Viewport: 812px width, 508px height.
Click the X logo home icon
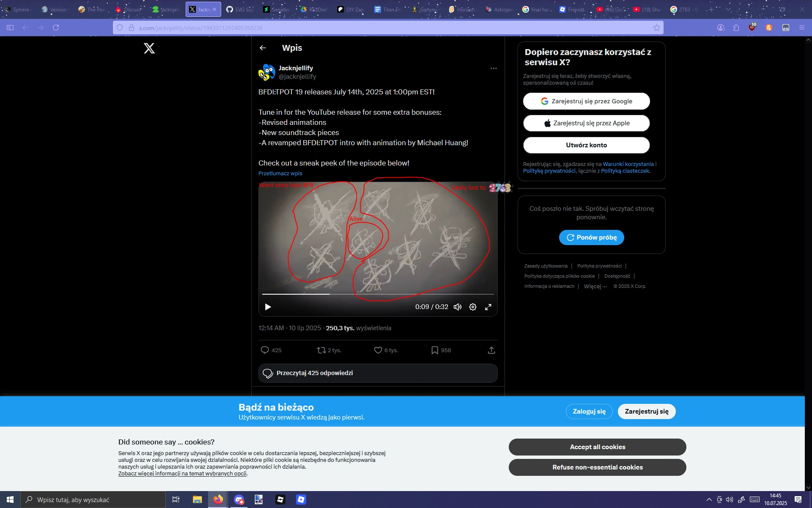(149, 48)
